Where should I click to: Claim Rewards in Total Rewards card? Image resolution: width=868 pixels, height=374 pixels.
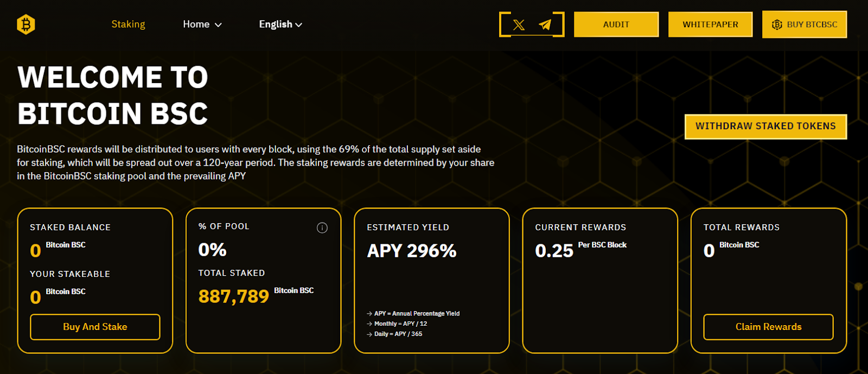(768, 327)
